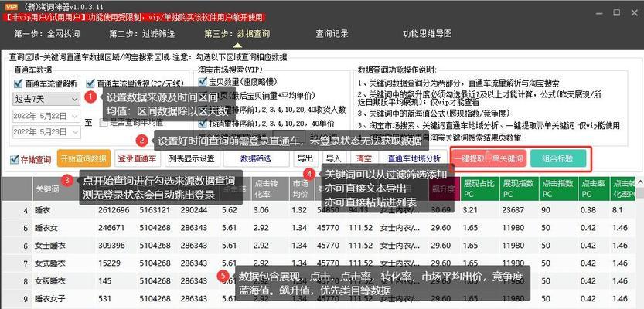Sort by 展现占比 PC column header
Viewport: 644px width, 309px height.
(x=480, y=189)
